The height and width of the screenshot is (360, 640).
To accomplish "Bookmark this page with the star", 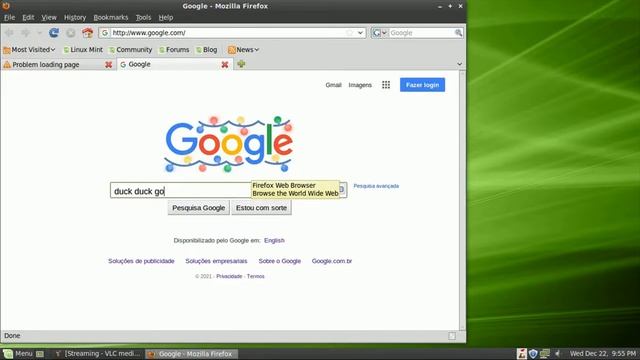I will coord(349,33).
